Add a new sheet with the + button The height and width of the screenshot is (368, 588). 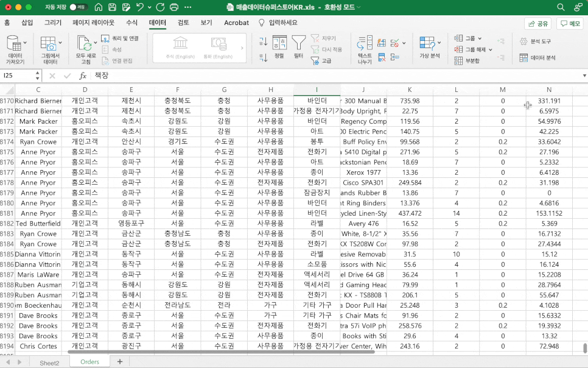click(x=119, y=361)
